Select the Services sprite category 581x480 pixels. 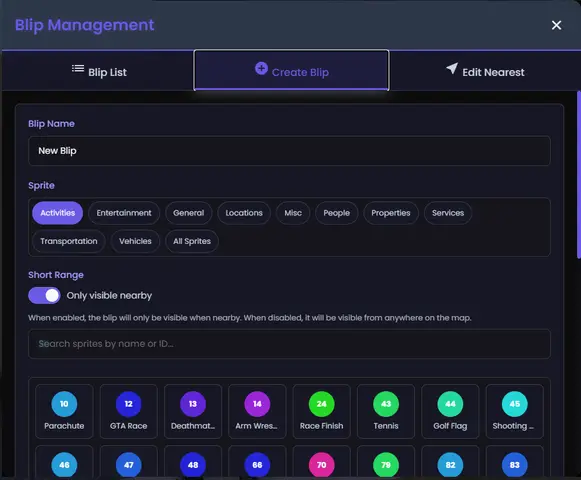tap(448, 213)
